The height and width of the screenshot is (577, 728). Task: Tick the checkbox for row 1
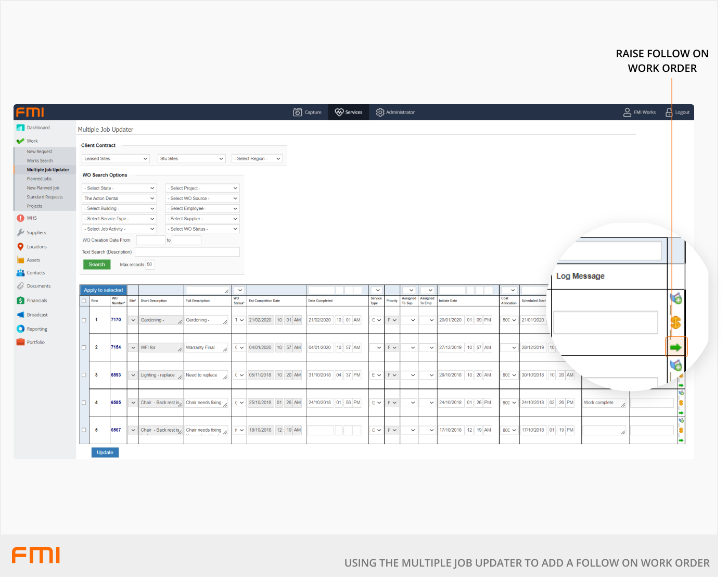(84, 320)
